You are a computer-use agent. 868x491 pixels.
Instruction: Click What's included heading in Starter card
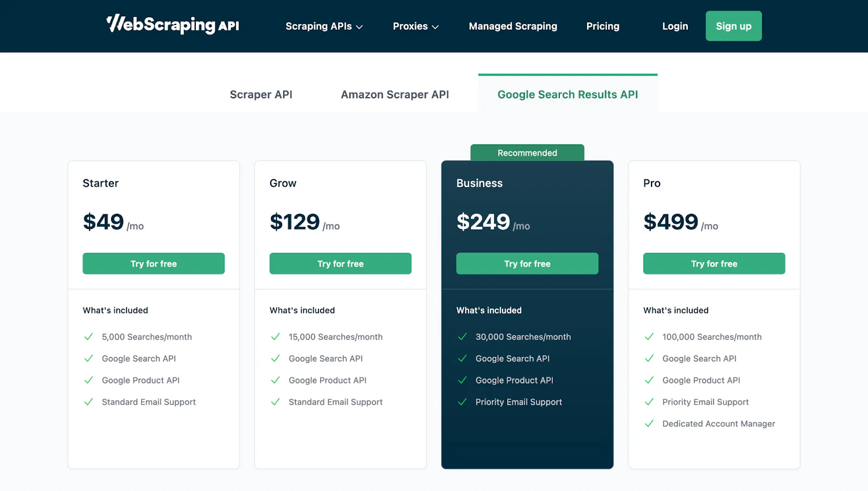click(116, 310)
